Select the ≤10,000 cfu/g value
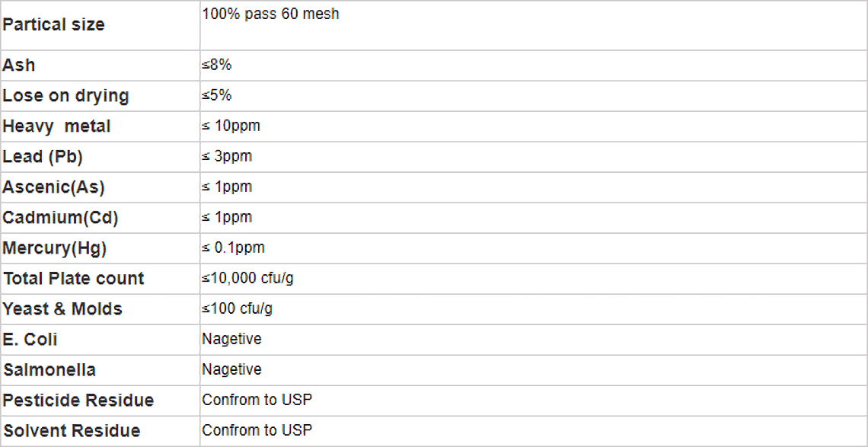Viewport: 868px width, 447px height. pos(247,279)
